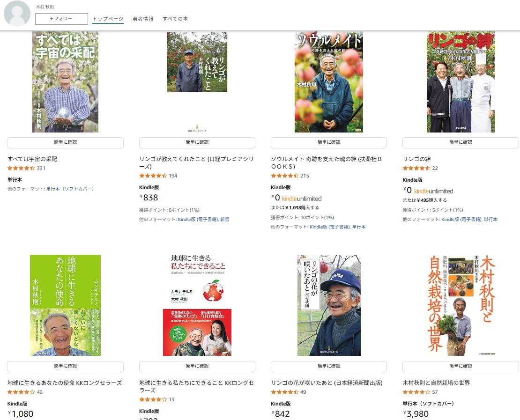
Task: Click star rating of すべては宇宙の采配
Action: pos(21,169)
